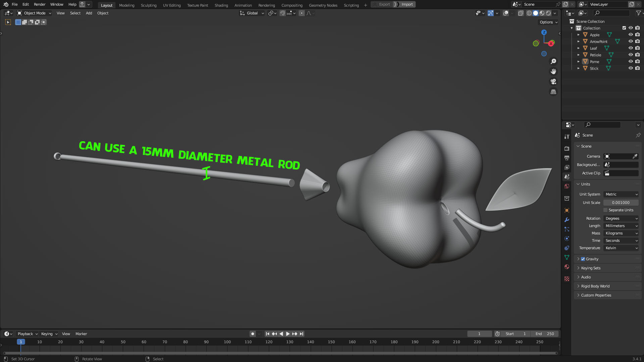This screenshot has height=362, width=644.
Task: Open the Render menu
Action: pyautogui.click(x=40, y=4)
